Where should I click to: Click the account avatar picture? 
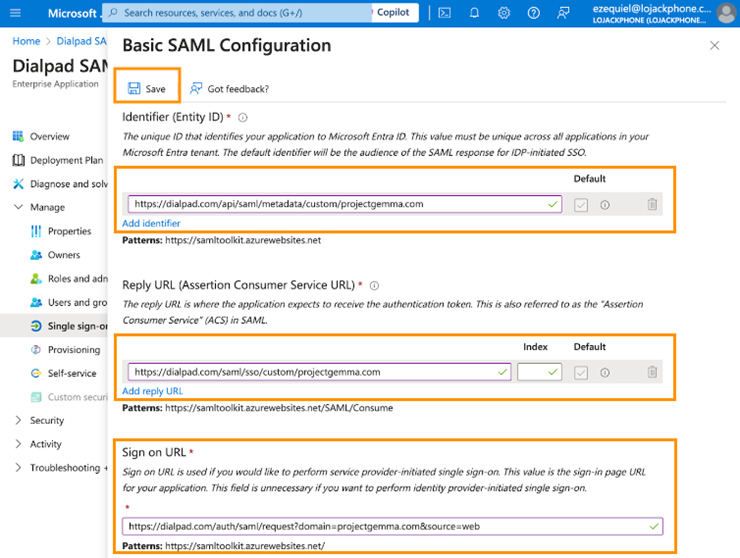(x=726, y=13)
